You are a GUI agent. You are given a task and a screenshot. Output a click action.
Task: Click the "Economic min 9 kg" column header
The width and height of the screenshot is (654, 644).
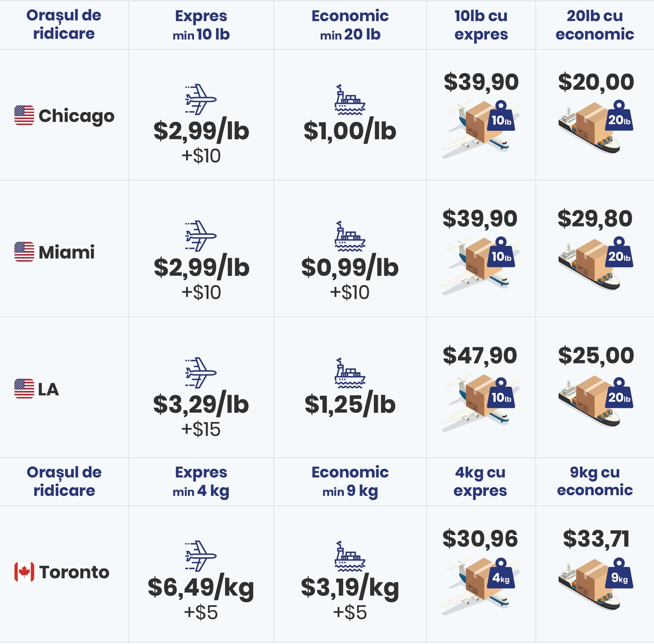click(x=350, y=481)
